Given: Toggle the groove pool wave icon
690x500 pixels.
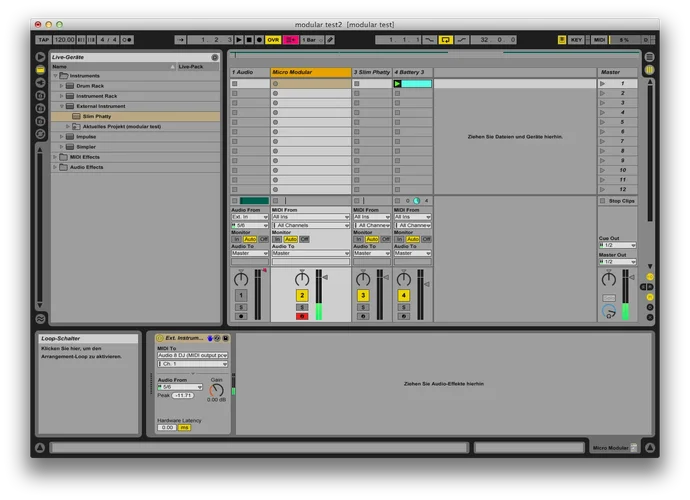Looking at the screenshot, I should point(40,319).
